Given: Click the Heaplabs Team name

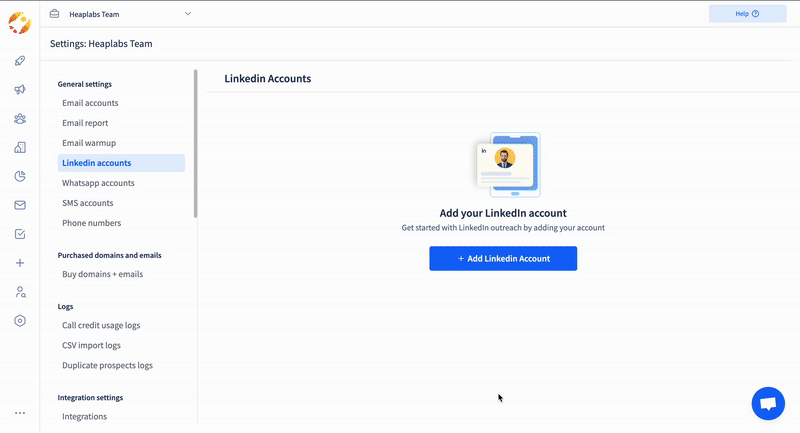Looking at the screenshot, I should [94, 14].
